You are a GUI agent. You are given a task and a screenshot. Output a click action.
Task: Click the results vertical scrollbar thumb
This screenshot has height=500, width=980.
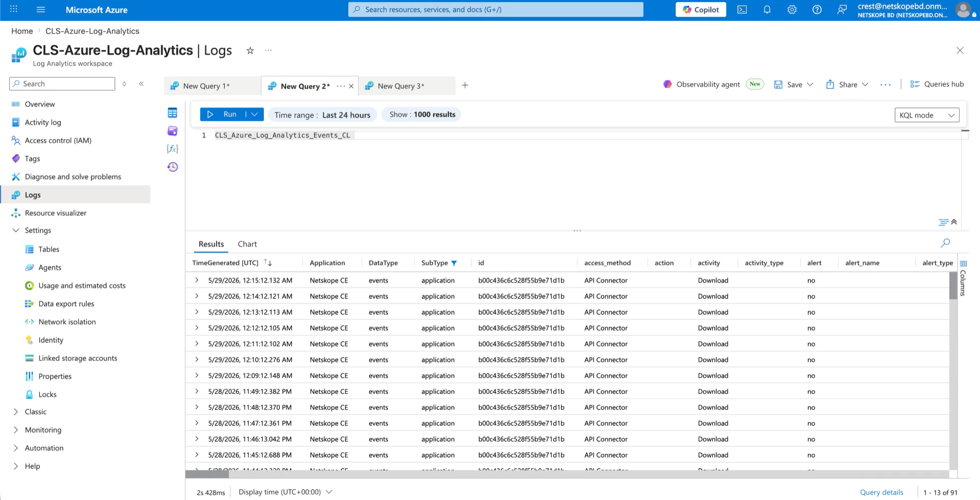point(953,285)
